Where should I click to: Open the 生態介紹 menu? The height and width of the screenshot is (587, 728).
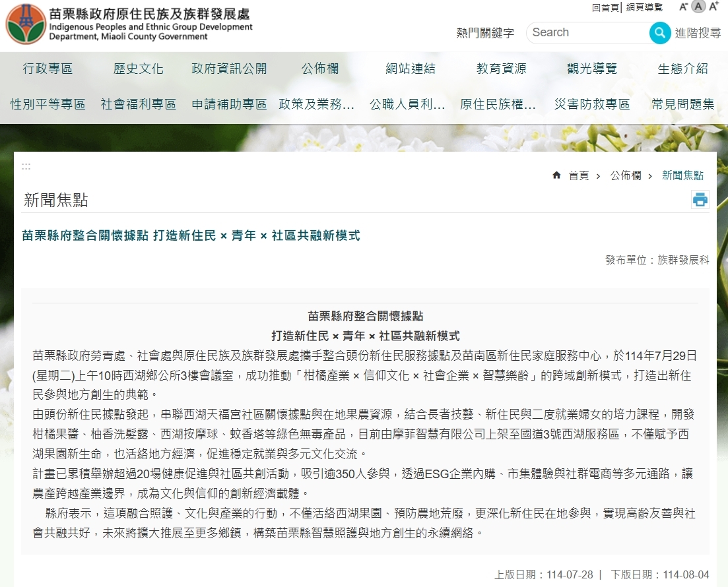tap(683, 69)
